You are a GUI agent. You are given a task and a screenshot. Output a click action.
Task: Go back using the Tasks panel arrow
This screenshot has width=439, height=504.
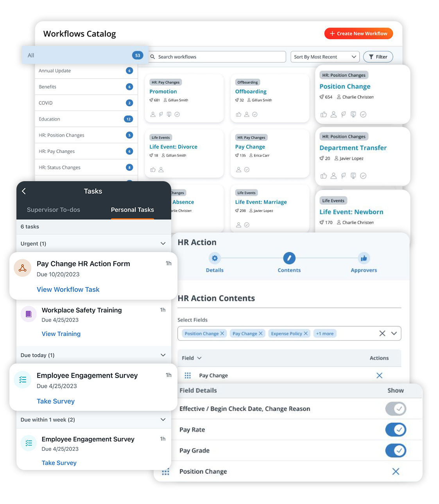pyautogui.click(x=24, y=191)
